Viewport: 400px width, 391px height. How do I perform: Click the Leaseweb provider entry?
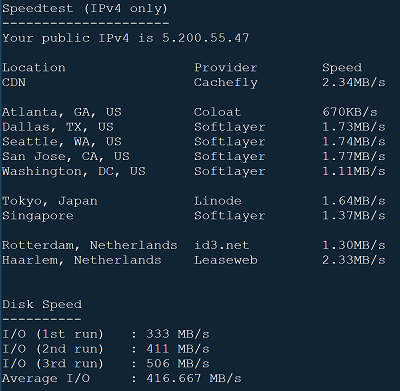click(x=226, y=260)
